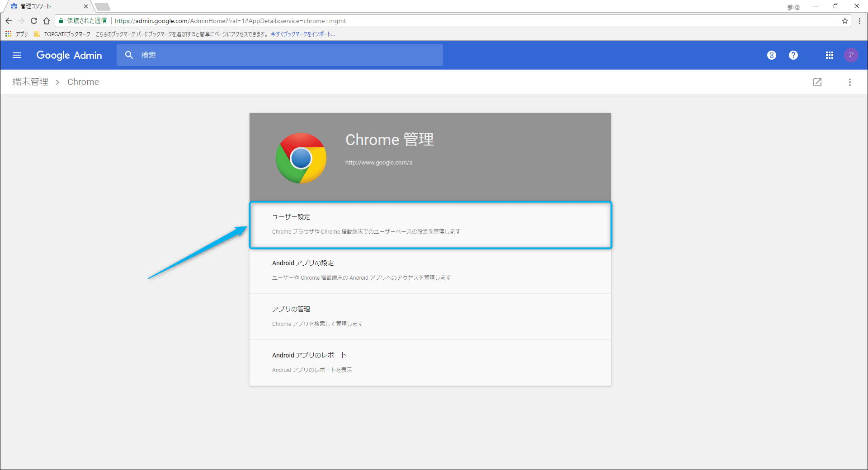Image resolution: width=868 pixels, height=470 pixels.
Task: Click the Chrome 管理 heading
Action: (x=390, y=140)
